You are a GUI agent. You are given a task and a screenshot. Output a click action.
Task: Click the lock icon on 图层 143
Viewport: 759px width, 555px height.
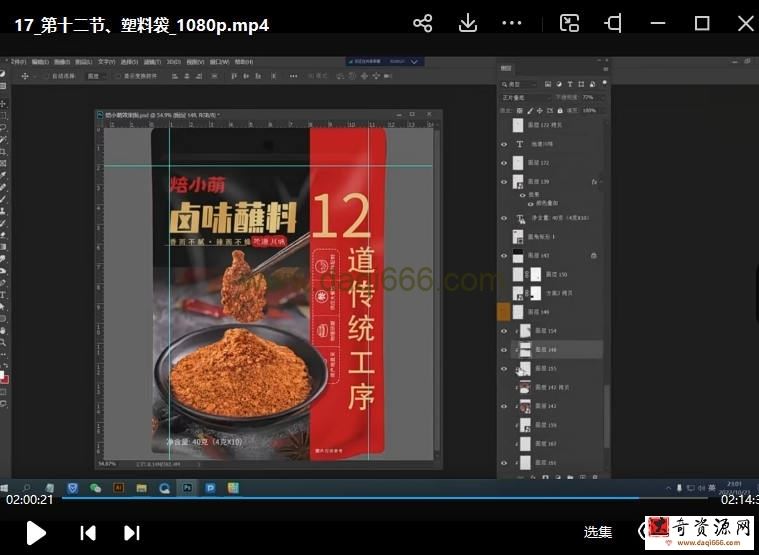(593, 255)
